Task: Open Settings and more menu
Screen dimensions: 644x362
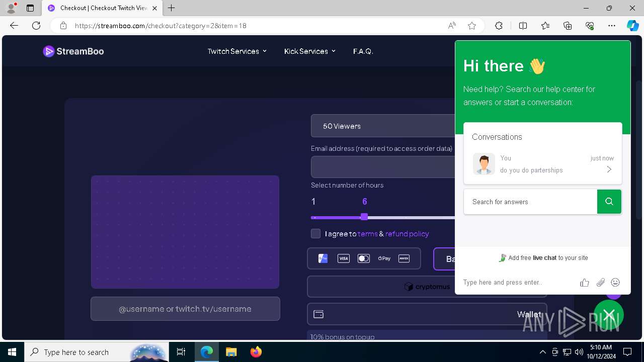Action: pyautogui.click(x=612, y=26)
